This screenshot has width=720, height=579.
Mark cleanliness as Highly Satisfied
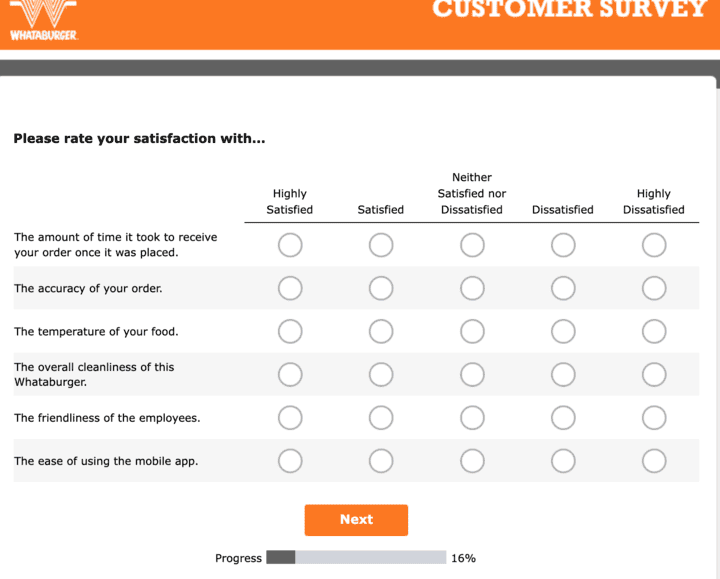(x=290, y=374)
